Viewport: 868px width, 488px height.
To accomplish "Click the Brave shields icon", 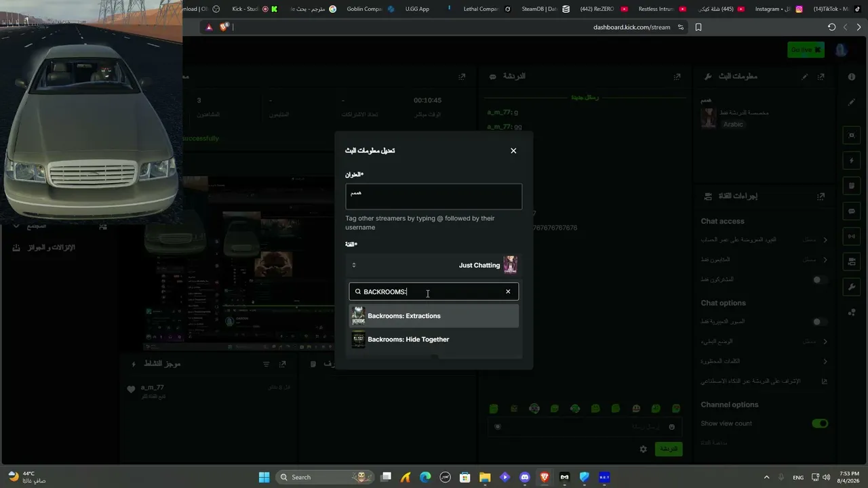I will (224, 27).
